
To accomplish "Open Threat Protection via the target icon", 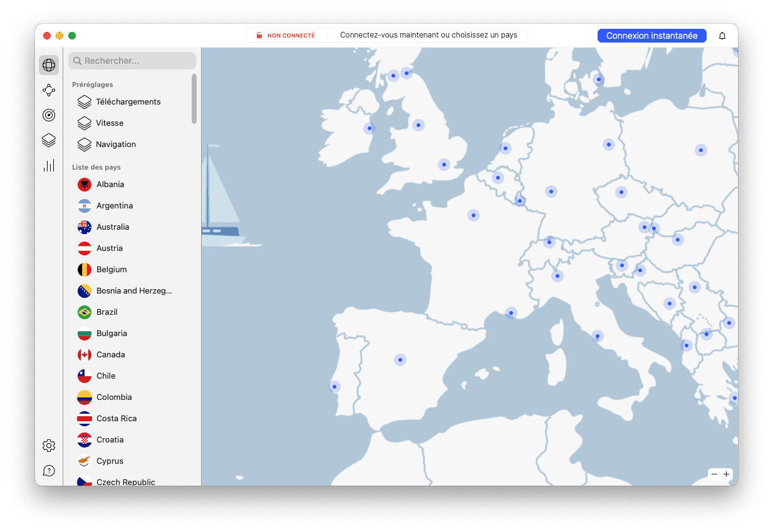I will 49,115.
